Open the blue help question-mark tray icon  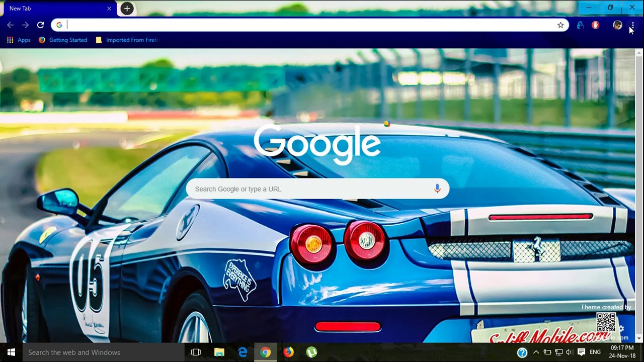coord(522,352)
